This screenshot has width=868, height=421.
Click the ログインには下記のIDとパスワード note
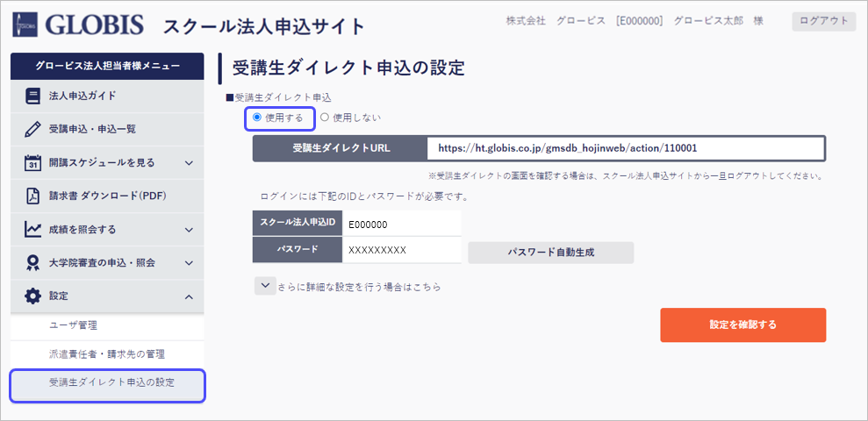tap(365, 196)
